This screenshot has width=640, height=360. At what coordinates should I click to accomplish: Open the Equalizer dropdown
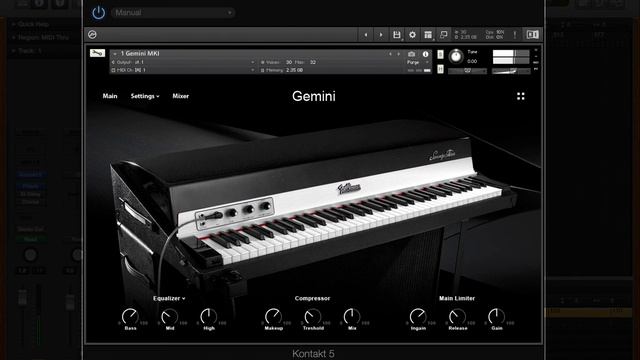click(x=169, y=298)
